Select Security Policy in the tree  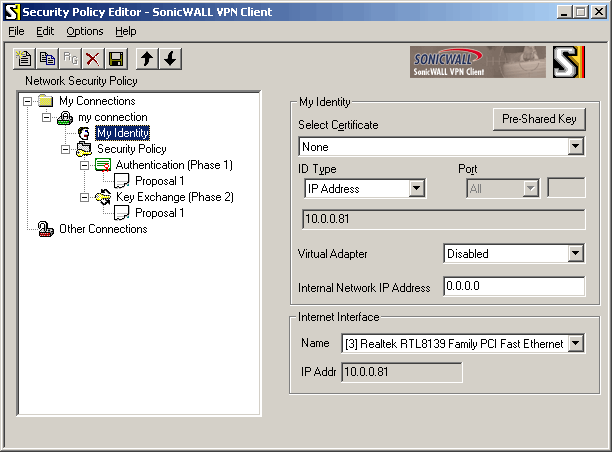coord(132,149)
